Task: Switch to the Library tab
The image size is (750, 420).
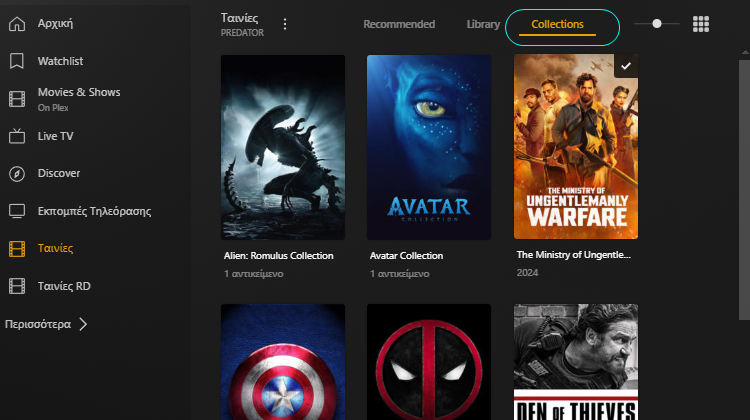Action: click(x=483, y=24)
